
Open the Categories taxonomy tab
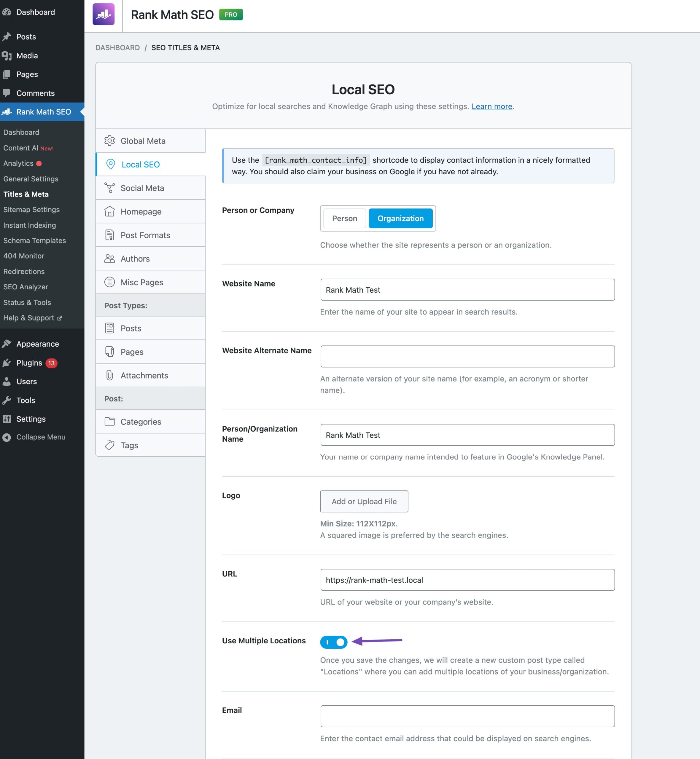[x=150, y=421]
